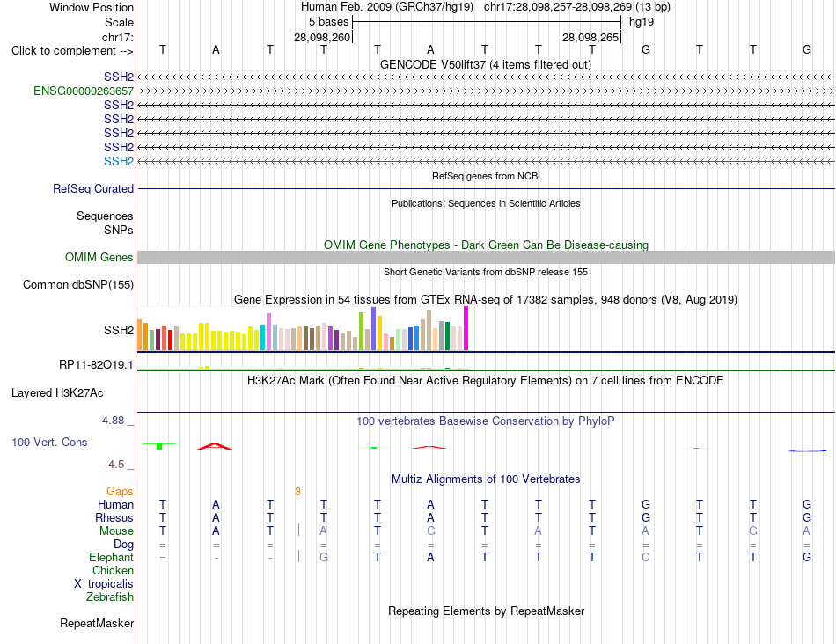
Task: Click the tall magenta bar ending the SSH2 chart
Action: coord(466,328)
